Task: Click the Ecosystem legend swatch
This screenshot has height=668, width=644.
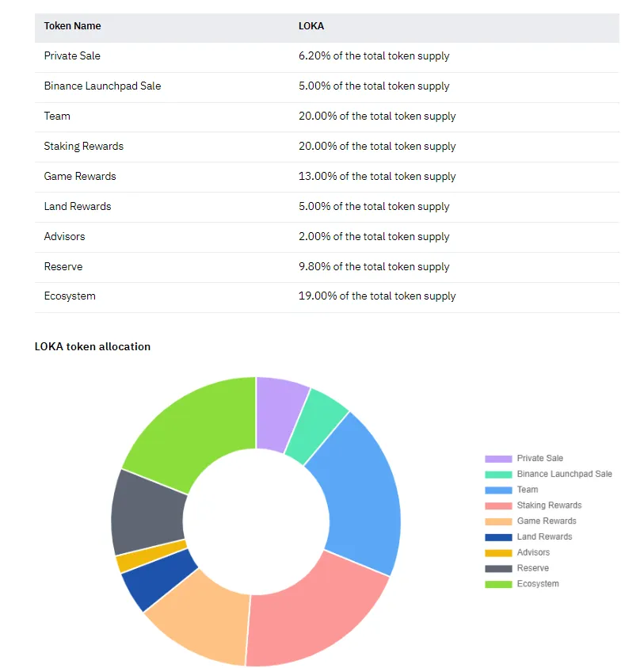Action: click(498, 584)
